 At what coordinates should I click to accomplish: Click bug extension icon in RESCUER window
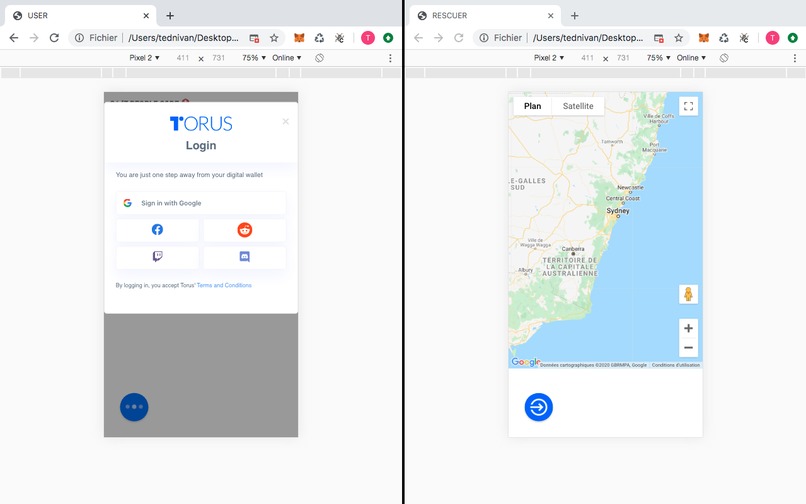[x=744, y=38]
